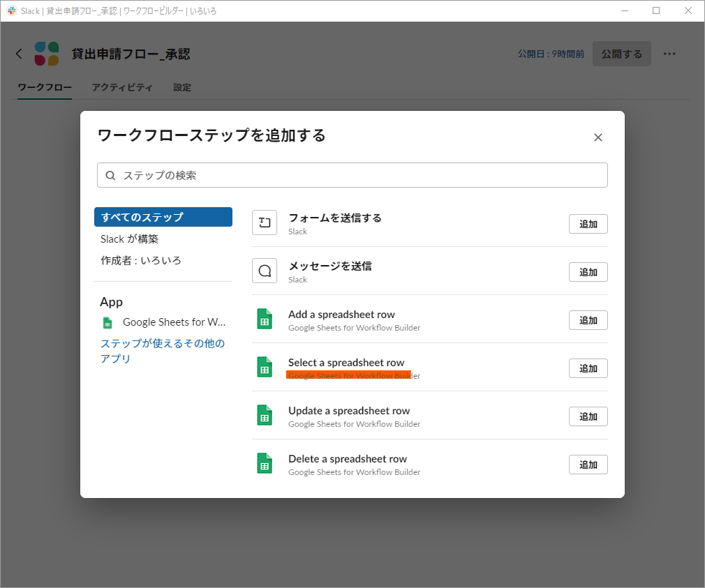705x588 pixels.
Task: Click the form icon for フォームを送信する
Action: (x=265, y=223)
